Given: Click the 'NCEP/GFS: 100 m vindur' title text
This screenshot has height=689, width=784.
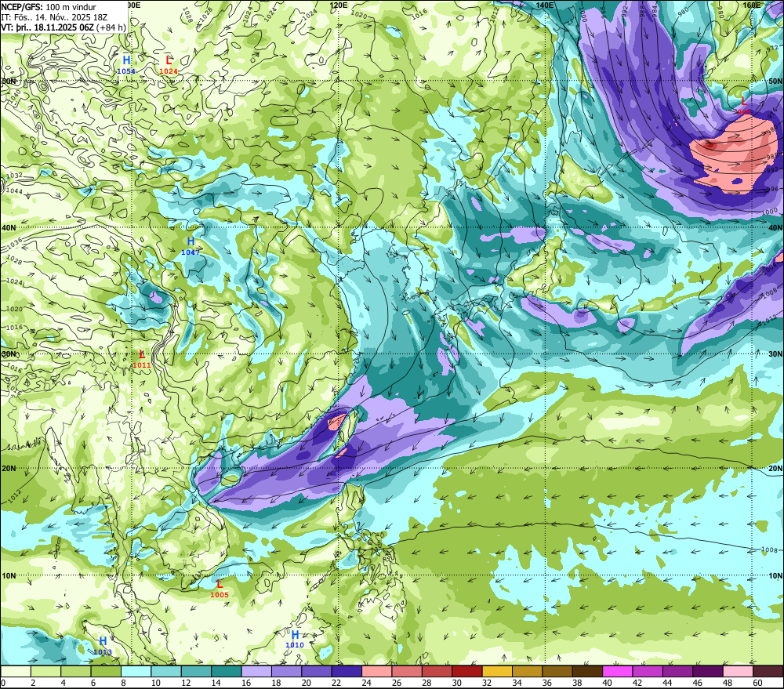Looking at the screenshot, I should (49, 7).
